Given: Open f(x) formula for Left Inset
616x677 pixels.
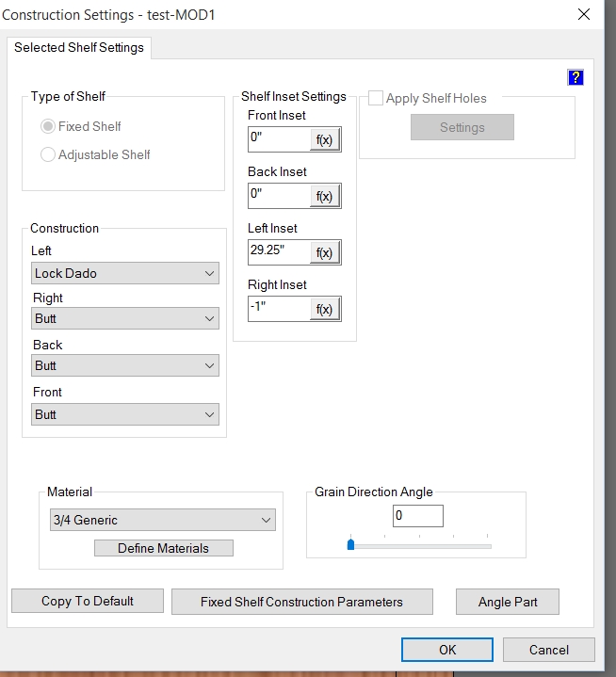Looking at the screenshot, I should (324, 252).
